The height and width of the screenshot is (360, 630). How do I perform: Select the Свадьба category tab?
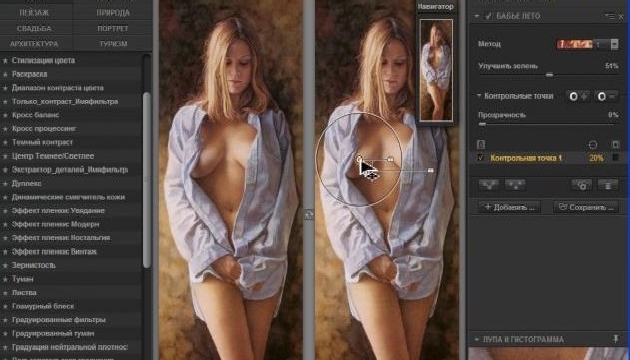click(34, 29)
